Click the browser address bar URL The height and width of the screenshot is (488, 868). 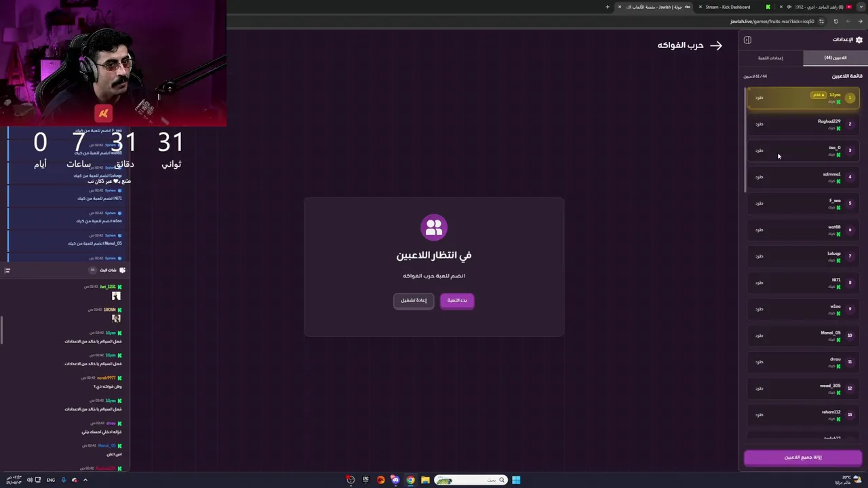tap(773, 21)
